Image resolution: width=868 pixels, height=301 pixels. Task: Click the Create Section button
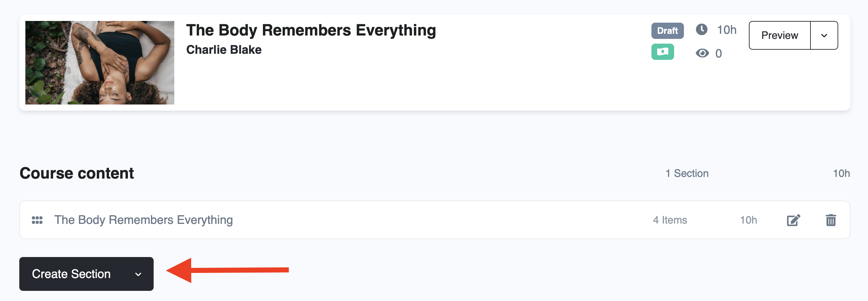click(x=71, y=274)
